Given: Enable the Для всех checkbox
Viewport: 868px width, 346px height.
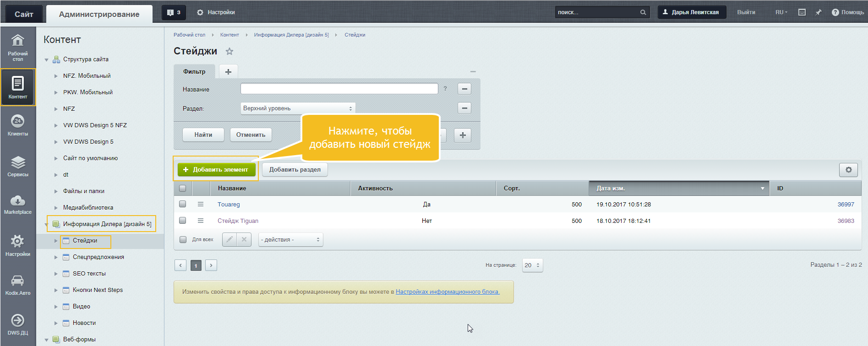Looking at the screenshot, I should pyautogui.click(x=183, y=239).
